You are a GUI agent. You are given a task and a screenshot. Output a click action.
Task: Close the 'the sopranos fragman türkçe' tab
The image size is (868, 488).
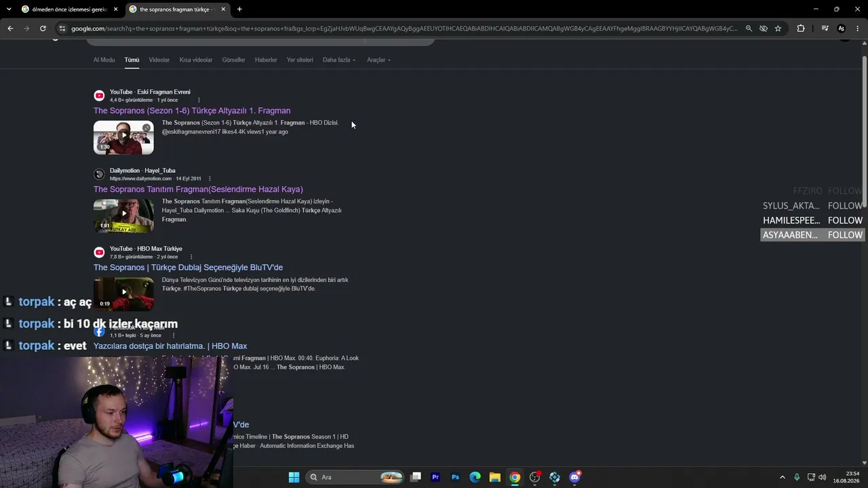(x=223, y=9)
